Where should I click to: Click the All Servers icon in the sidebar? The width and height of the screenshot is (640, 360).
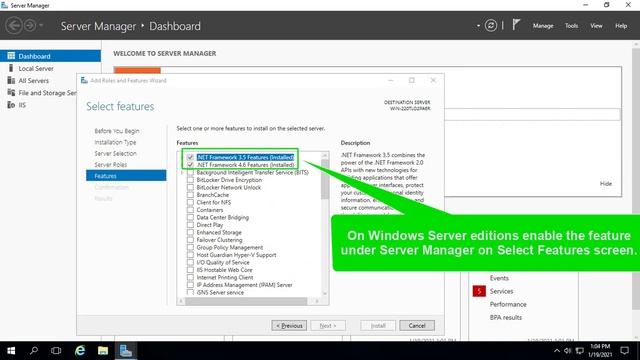click(x=11, y=80)
